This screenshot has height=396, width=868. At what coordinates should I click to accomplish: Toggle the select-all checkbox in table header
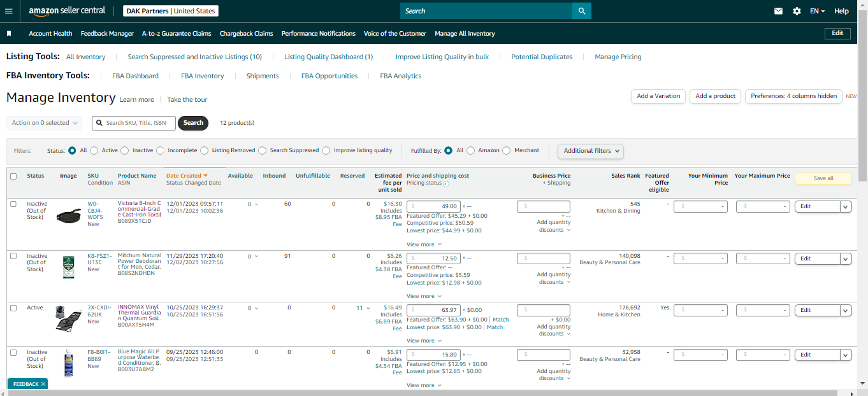tap(13, 176)
